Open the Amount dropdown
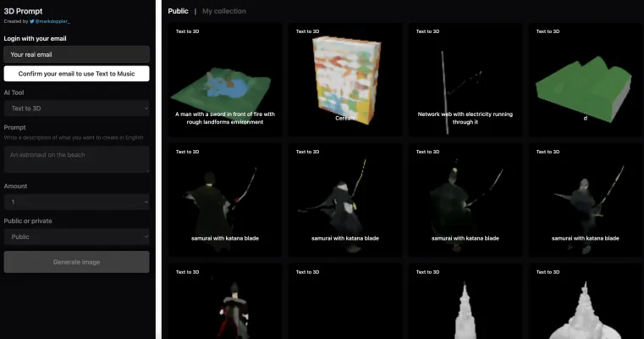This screenshot has height=339, width=644. 76,202
